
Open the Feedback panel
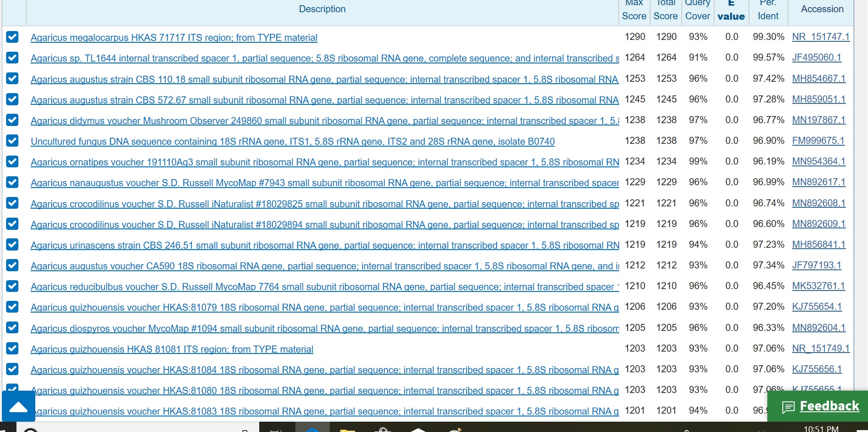(x=820, y=406)
